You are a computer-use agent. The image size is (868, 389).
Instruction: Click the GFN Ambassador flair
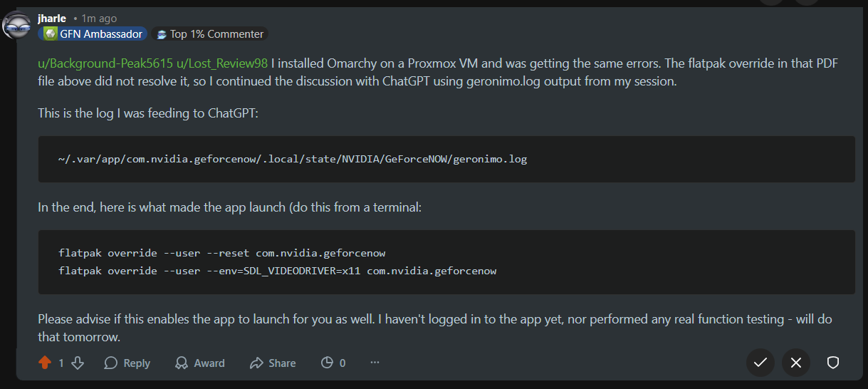click(93, 33)
